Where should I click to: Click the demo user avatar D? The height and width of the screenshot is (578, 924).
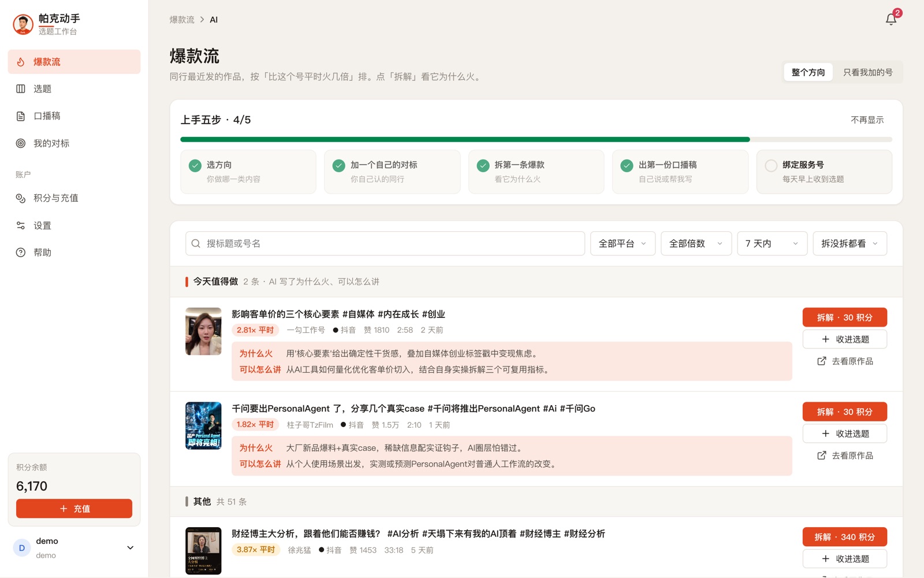coord(22,548)
